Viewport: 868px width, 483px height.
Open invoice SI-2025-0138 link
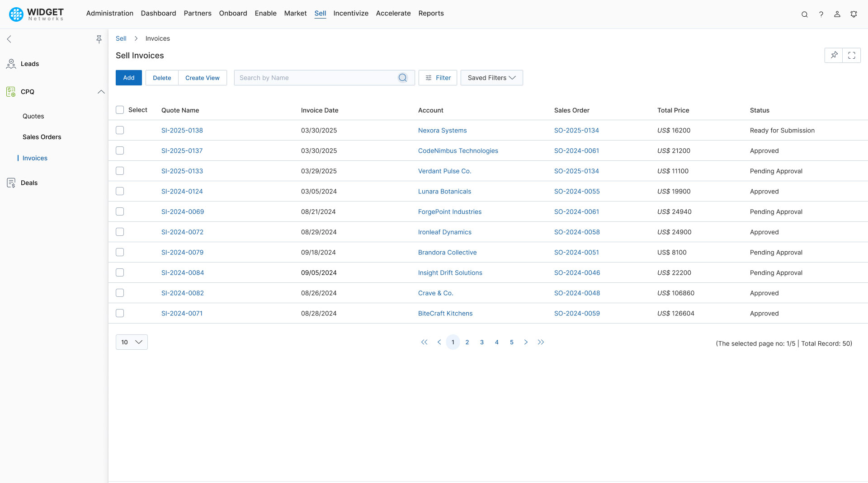(182, 130)
